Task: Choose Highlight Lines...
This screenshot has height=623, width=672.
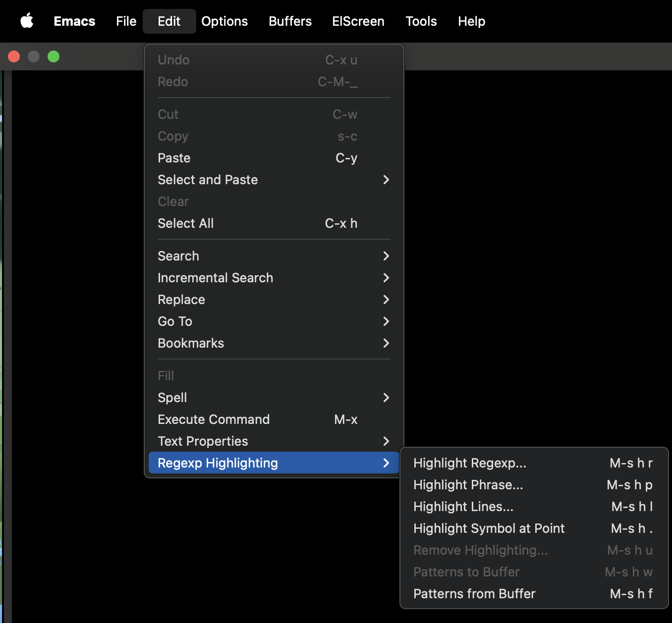Action: tap(534, 507)
